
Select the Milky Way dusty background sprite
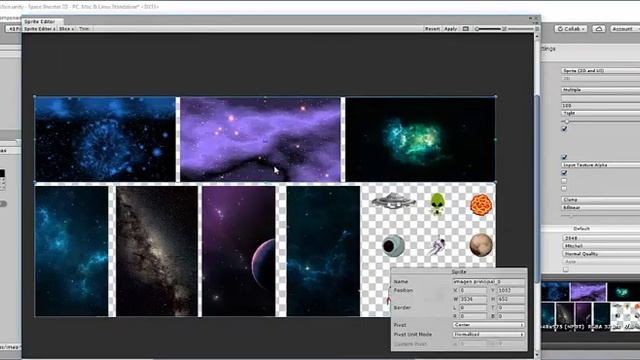point(157,251)
